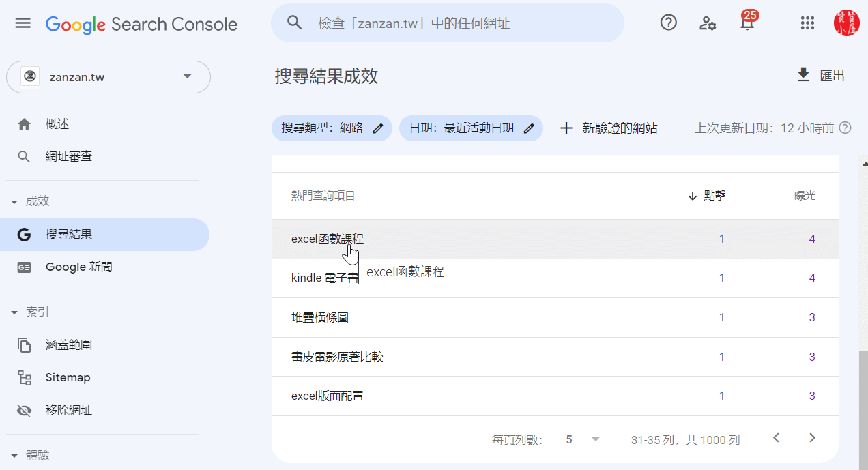Image resolution: width=868 pixels, height=470 pixels.
Task: Go to next page of results
Action: (812, 438)
